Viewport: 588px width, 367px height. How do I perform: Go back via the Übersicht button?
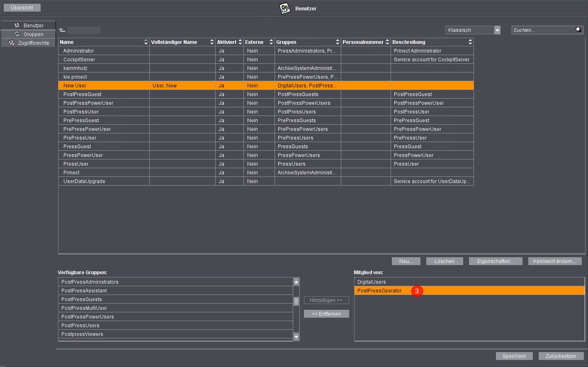[22, 7]
